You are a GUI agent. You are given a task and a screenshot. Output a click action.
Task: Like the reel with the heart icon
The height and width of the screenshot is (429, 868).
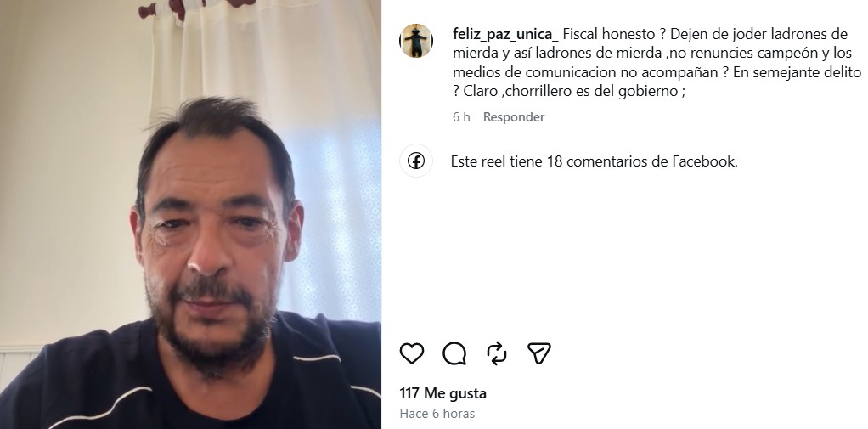coord(412,353)
